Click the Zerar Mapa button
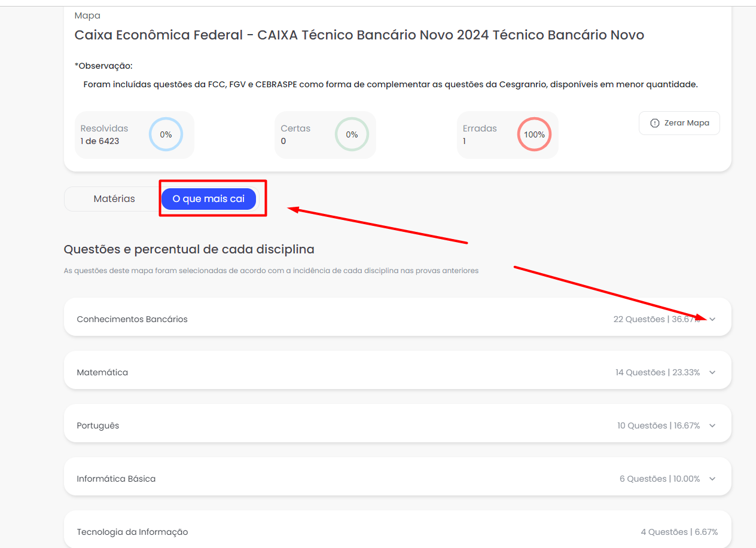The height and width of the screenshot is (548, 756). [x=679, y=123]
